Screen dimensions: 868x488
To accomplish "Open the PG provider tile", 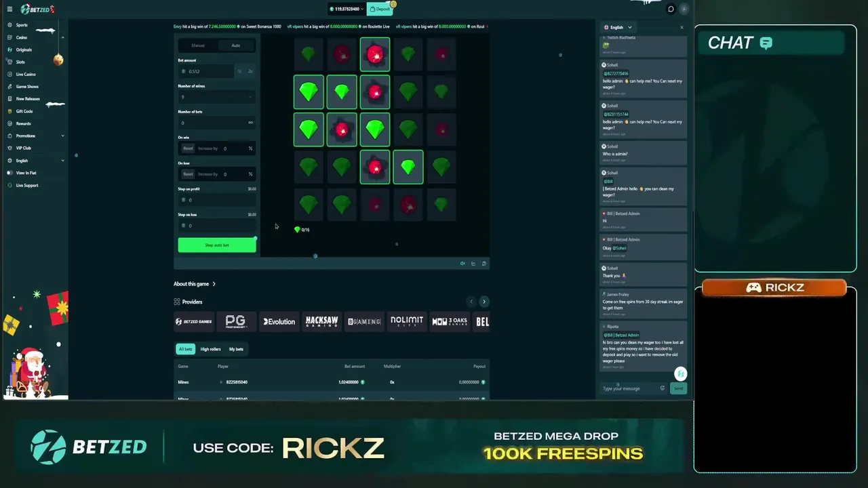I will (x=235, y=321).
